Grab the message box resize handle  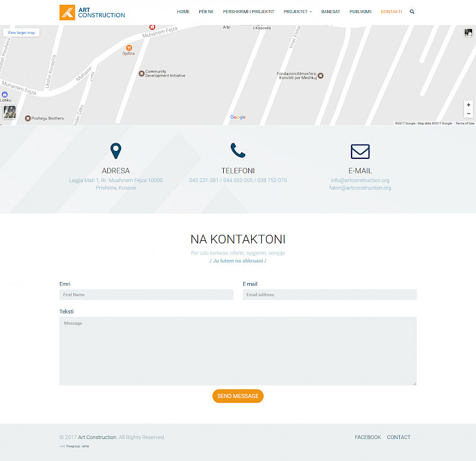414,384
